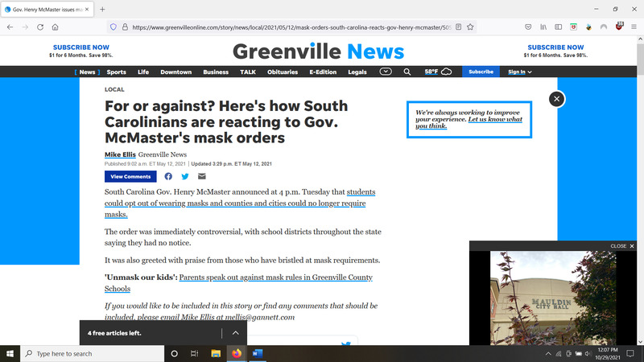Open the site search magnifier
Screen dimensions: 644x362
[x=407, y=72]
